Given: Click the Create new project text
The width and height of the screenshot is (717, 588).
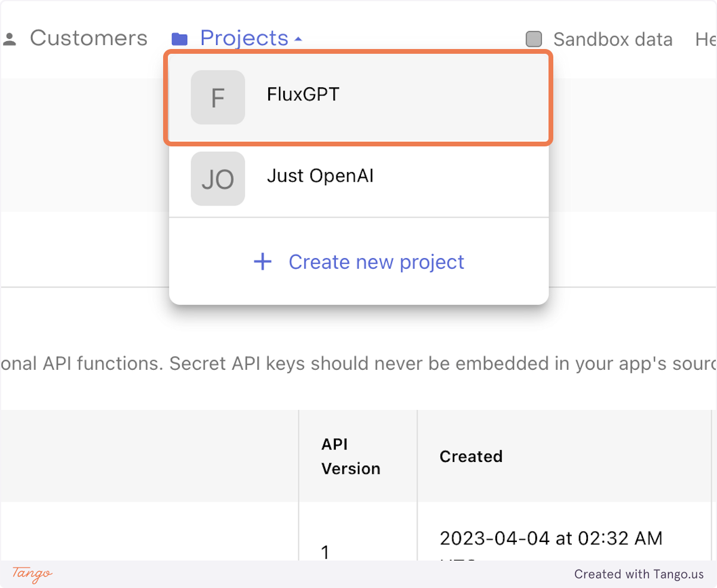Looking at the screenshot, I should 376,262.
